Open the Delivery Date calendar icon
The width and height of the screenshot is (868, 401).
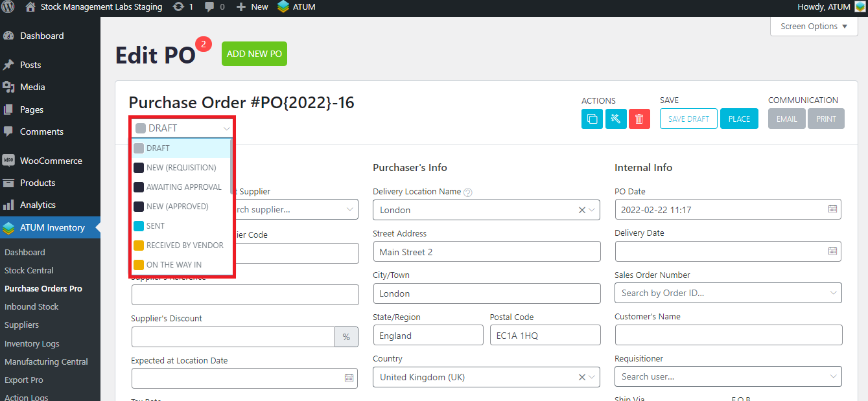pyautogui.click(x=833, y=251)
